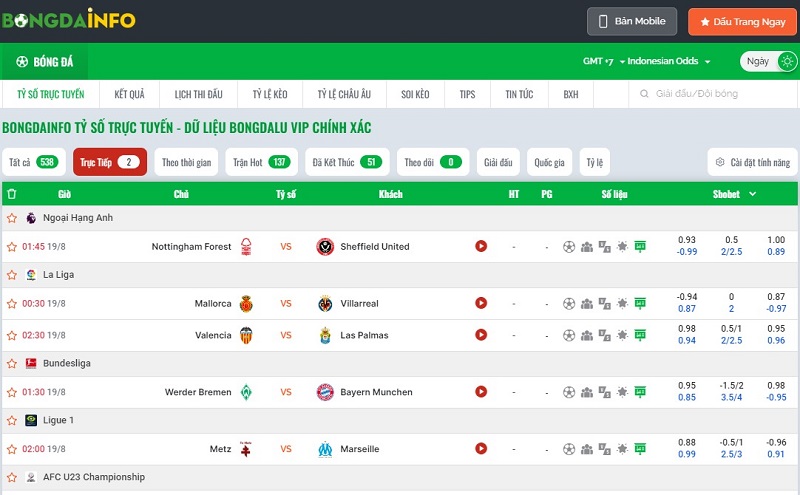Favorite the Ngoại Hạng Anh league star
The height and width of the screenshot is (495, 800).
tap(12, 218)
